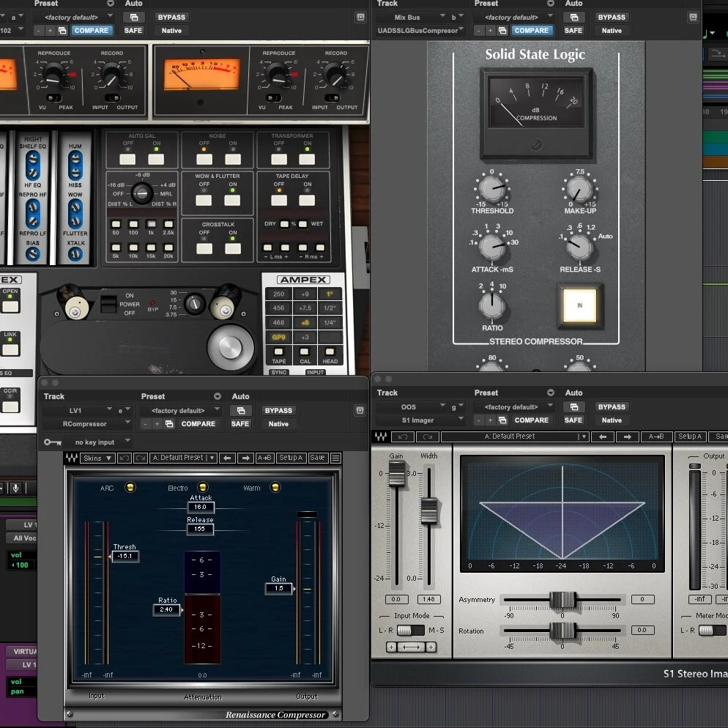Click COMPARE in the SSL compressor header
The image size is (728, 728).
pyautogui.click(x=532, y=31)
